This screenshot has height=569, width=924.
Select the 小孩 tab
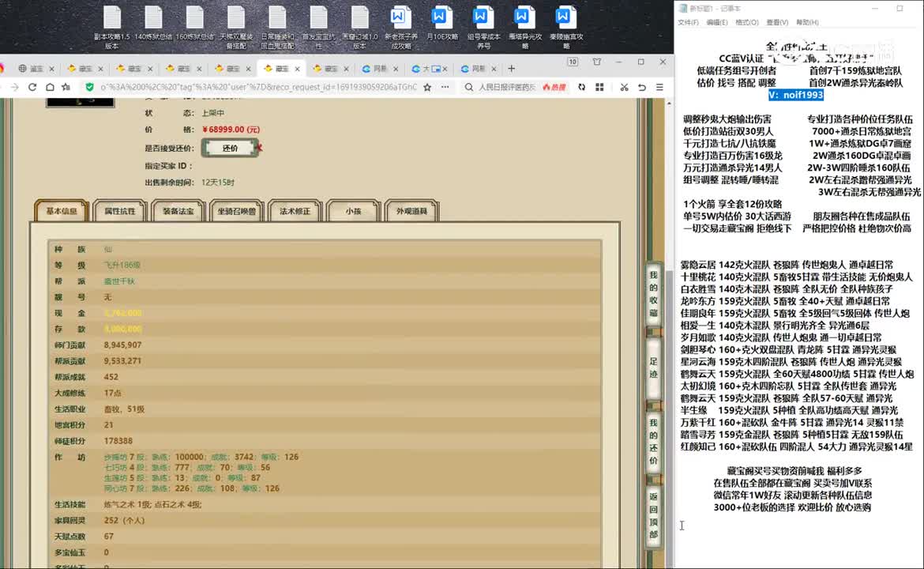tap(353, 211)
